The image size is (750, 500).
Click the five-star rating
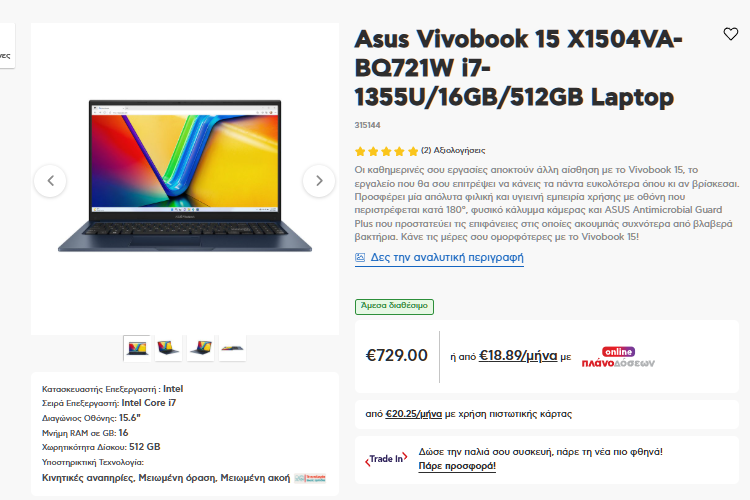(x=386, y=152)
